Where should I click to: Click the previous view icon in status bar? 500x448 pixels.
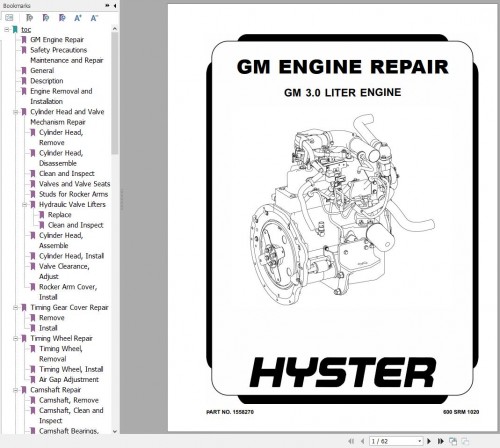[x=453, y=441]
